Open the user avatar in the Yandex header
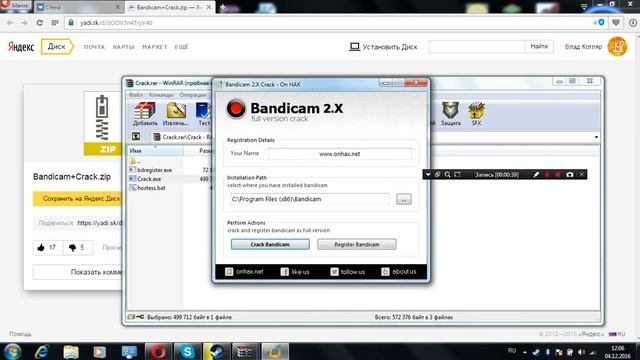The height and width of the screenshot is (360, 640). (617, 47)
